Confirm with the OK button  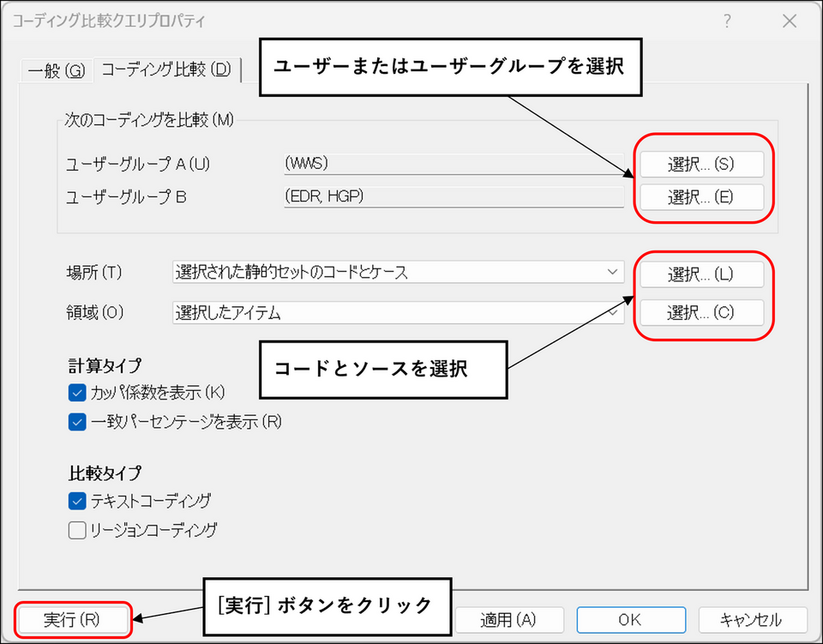(631, 620)
